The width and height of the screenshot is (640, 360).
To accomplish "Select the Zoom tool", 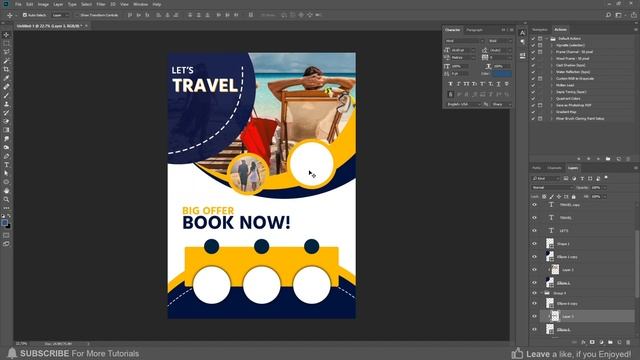I will (6, 200).
